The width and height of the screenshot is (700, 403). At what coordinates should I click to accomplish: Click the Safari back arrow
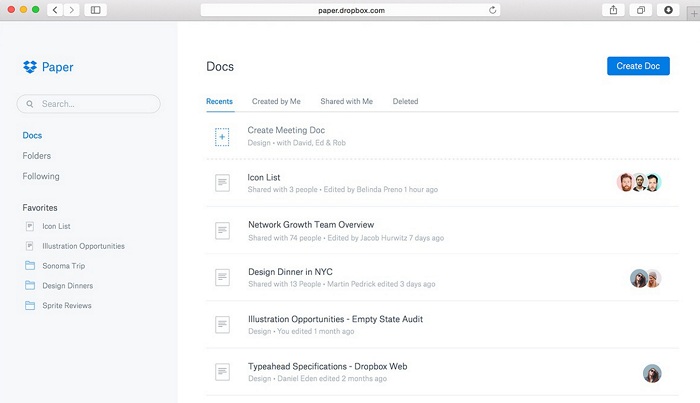click(55, 10)
